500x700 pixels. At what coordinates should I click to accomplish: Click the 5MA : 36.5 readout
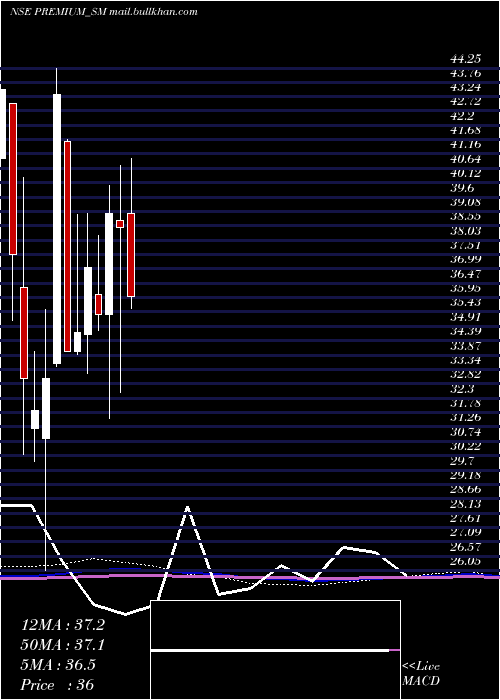coord(58,664)
